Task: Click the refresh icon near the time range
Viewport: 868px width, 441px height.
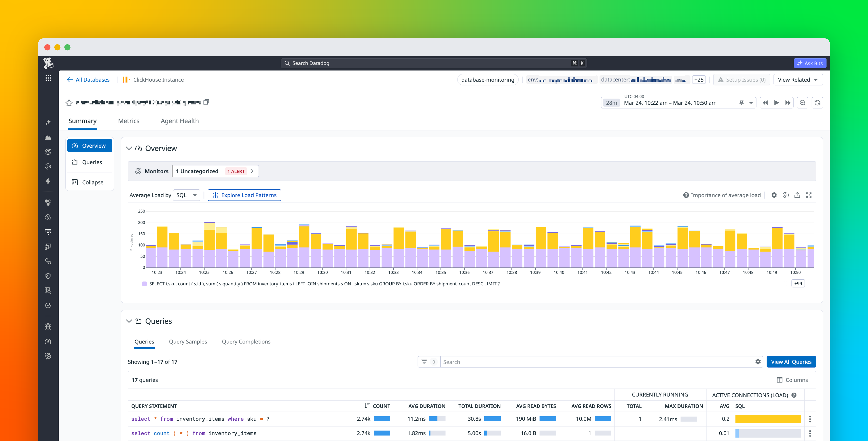Action: (817, 103)
